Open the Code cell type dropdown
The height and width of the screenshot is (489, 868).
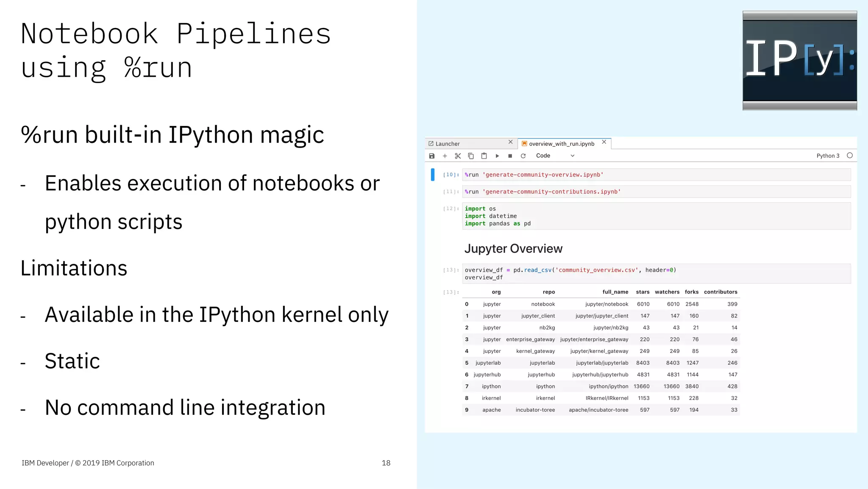[x=555, y=156]
